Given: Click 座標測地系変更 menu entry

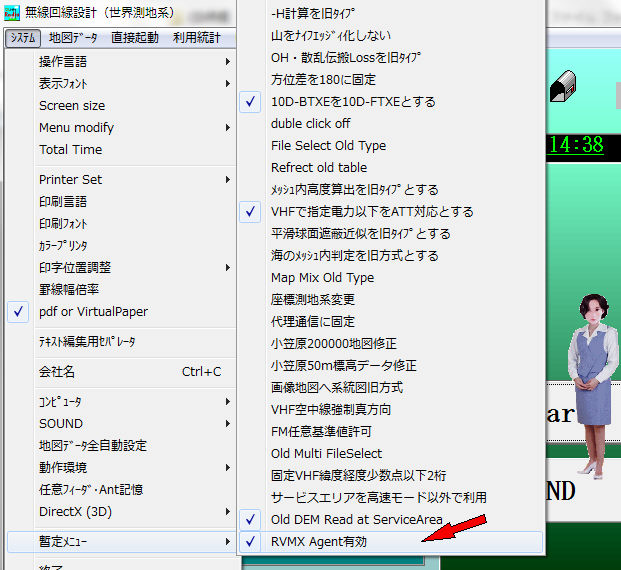Looking at the screenshot, I should [x=313, y=300].
